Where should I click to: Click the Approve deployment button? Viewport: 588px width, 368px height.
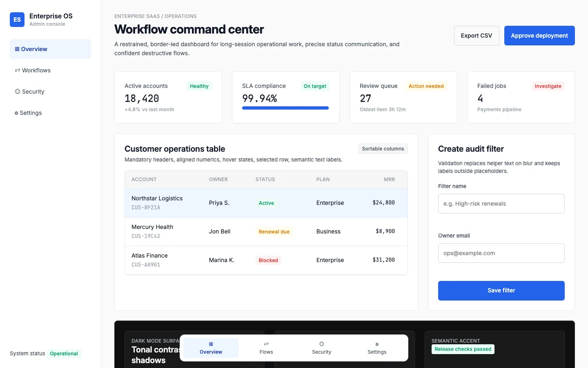(x=539, y=36)
